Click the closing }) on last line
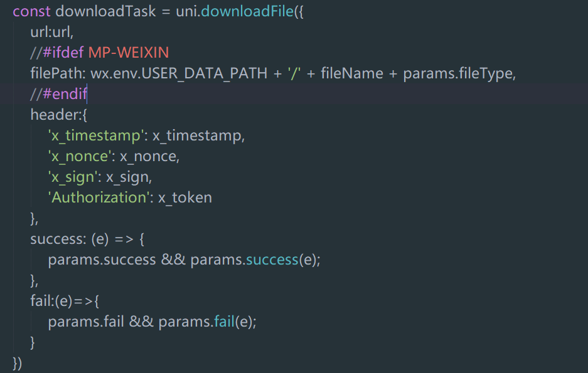This screenshot has height=373, width=588. click(18, 363)
